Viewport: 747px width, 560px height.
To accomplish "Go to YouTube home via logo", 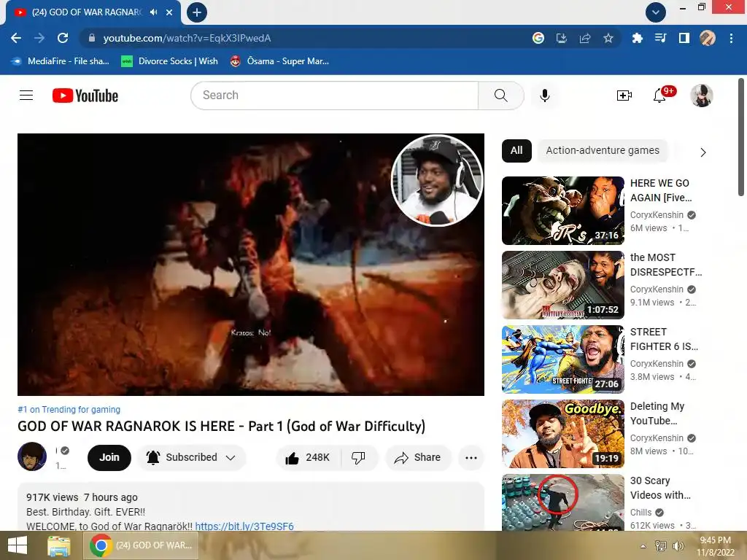I will click(x=85, y=96).
